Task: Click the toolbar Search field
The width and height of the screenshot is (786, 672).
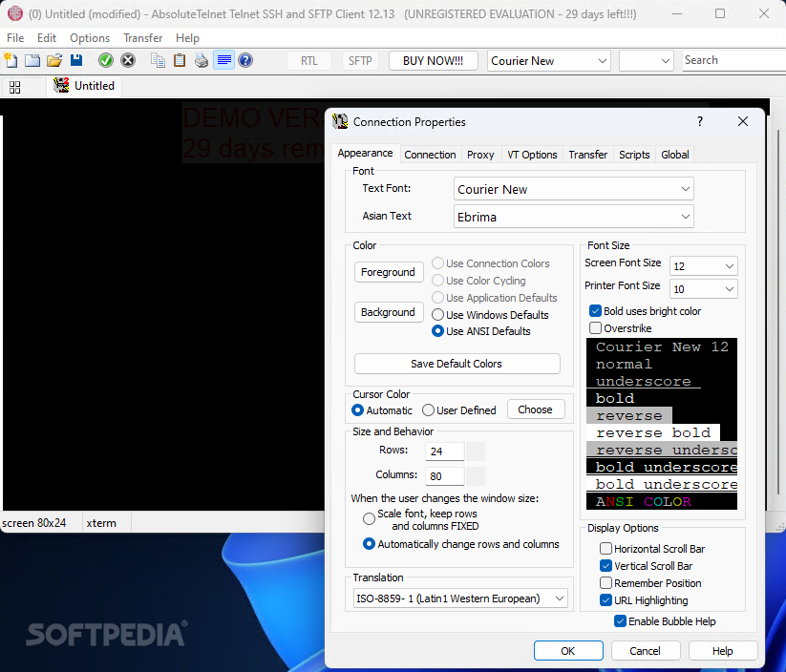Action: click(x=733, y=61)
